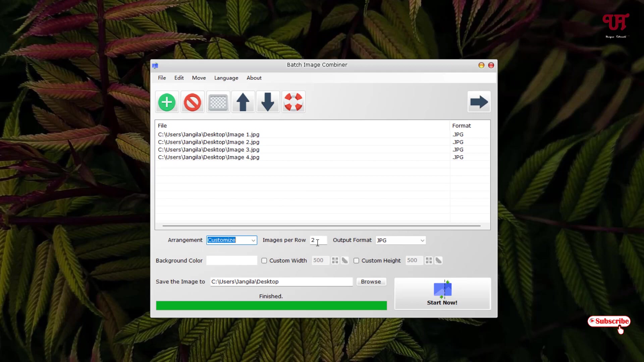Open the Output Format dropdown showing JPG

point(400,240)
